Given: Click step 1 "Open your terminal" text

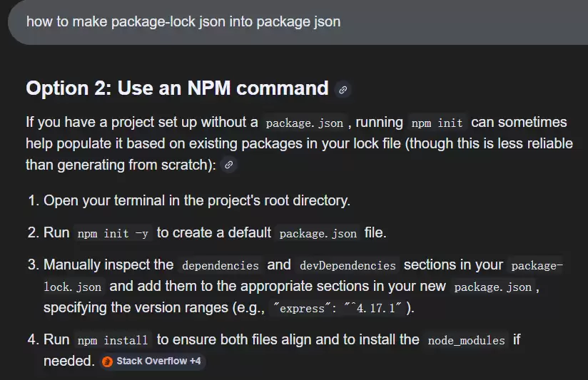Looking at the screenshot, I should (197, 200).
